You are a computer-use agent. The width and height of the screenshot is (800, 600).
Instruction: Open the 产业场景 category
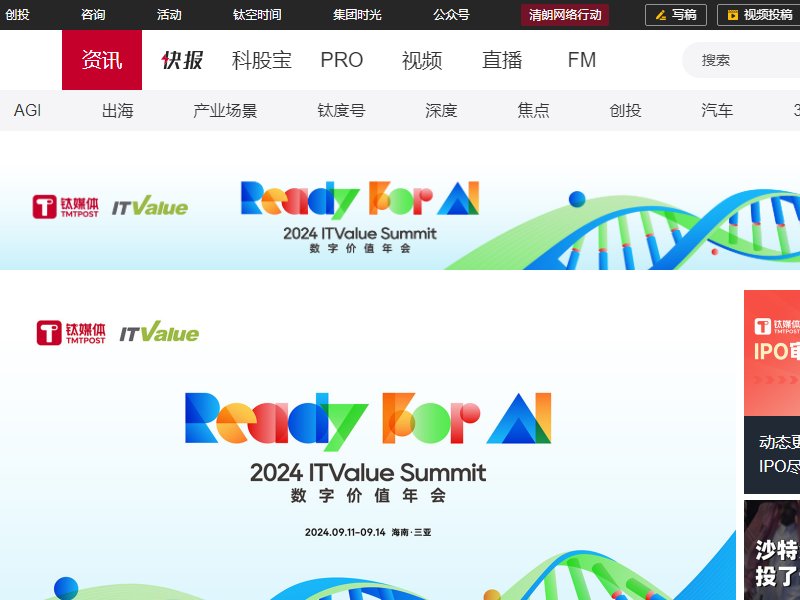[x=225, y=110]
